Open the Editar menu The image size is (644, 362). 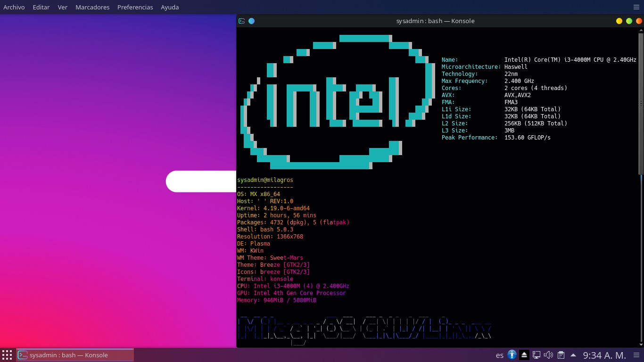(41, 7)
